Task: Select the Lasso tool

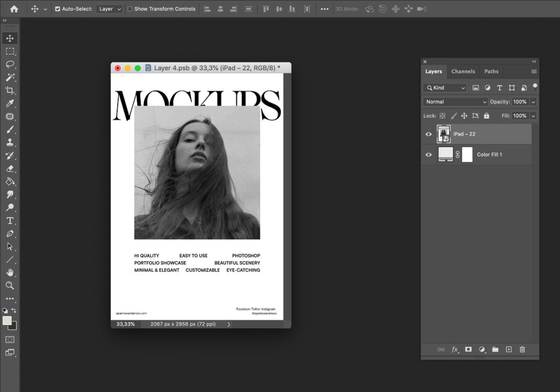Action: pos(10,65)
